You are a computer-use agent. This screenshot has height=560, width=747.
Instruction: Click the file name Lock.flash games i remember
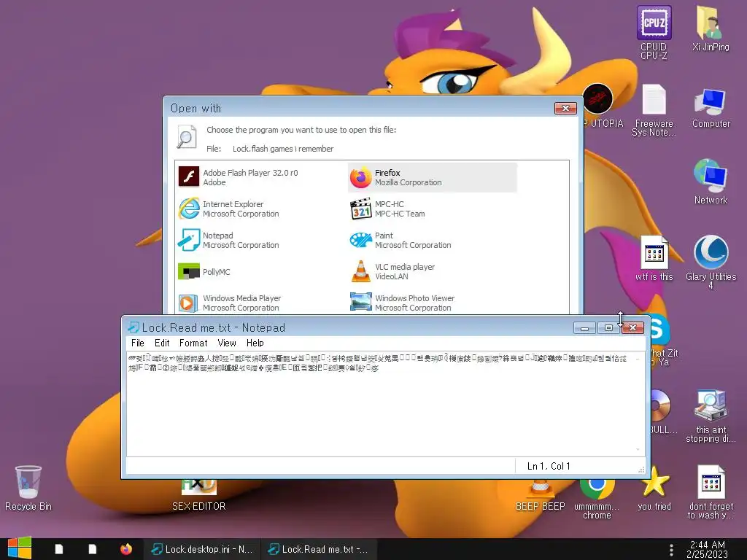pos(283,149)
